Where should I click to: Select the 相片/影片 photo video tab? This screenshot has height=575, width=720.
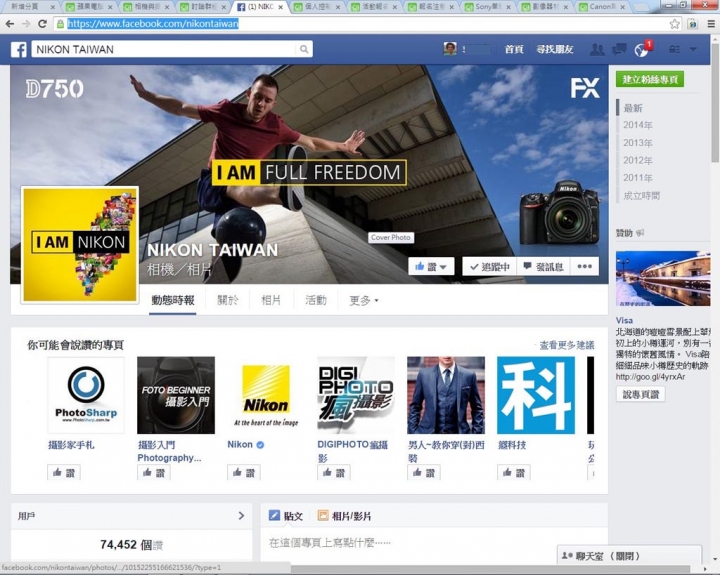[345, 516]
